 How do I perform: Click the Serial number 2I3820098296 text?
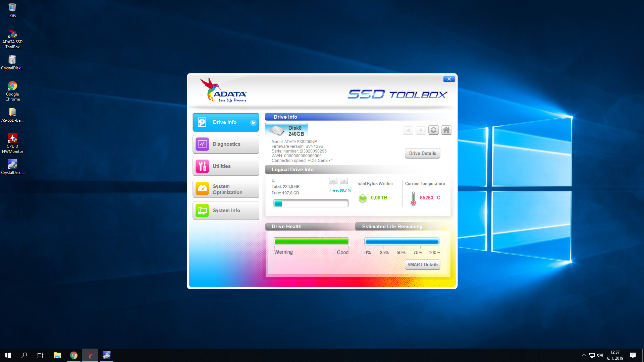299,151
